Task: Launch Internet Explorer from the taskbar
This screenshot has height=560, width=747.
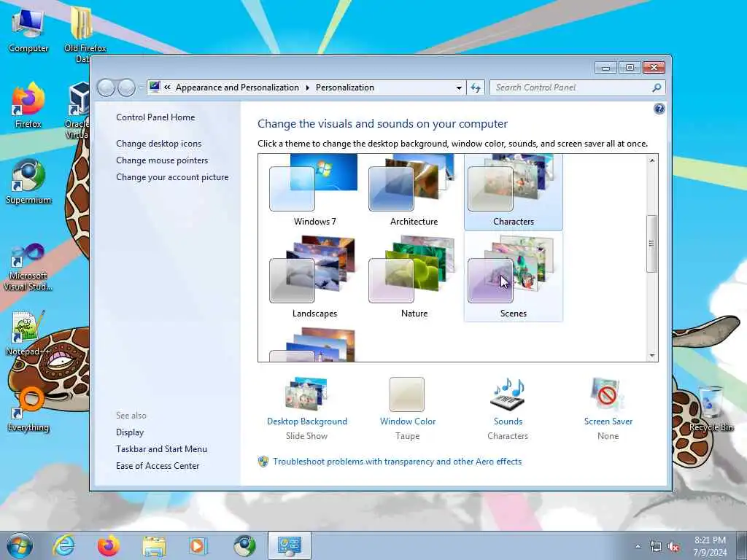Action: coord(63,545)
